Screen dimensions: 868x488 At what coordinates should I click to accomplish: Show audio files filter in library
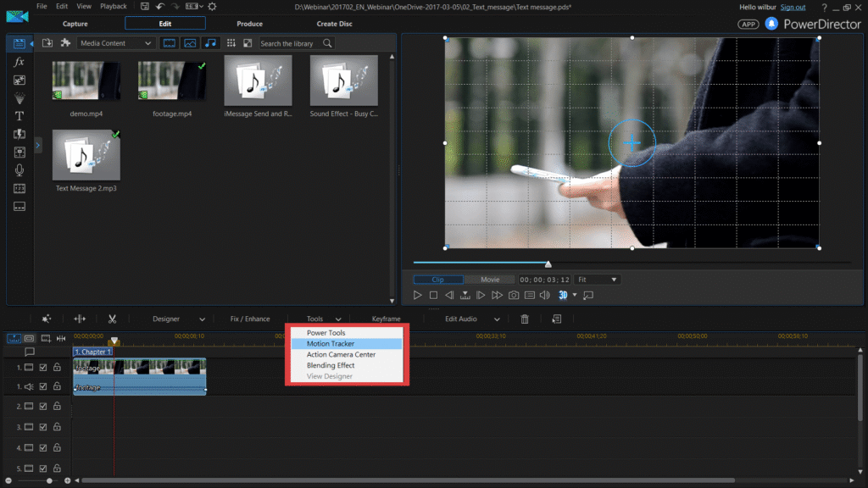(x=210, y=43)
